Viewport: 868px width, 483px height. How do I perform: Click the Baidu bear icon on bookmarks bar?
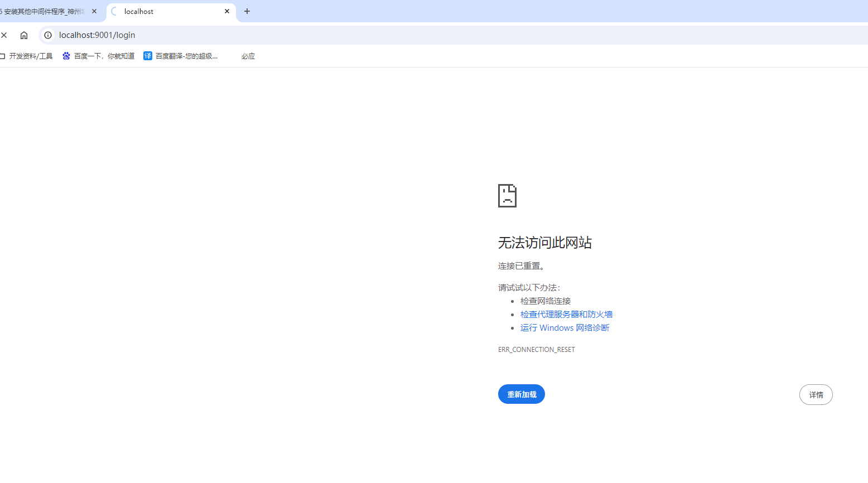pos(66,56)
